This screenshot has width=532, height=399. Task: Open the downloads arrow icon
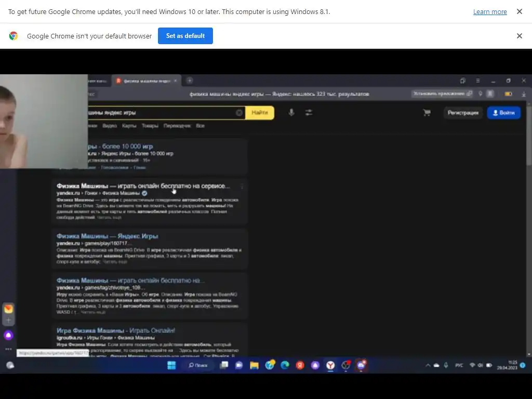point(524,94)
